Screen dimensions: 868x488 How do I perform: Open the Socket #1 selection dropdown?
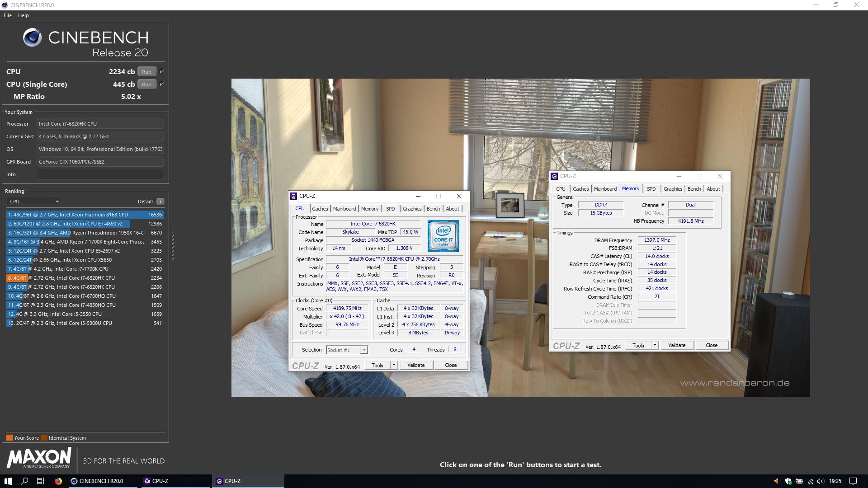click(x=347, y=350)
